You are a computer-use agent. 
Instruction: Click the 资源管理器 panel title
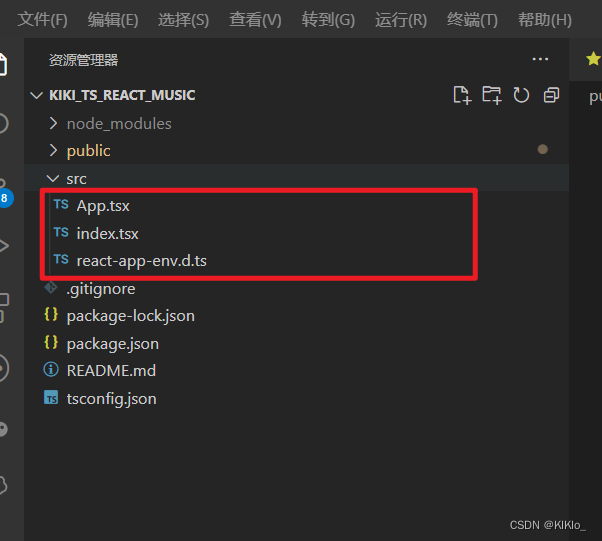tap(83, 60)
